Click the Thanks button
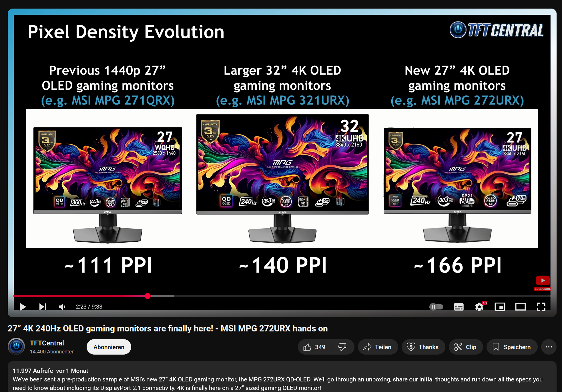Image resolution: width=562 pixels, height=392 pixels. click(x=423, y=347)
